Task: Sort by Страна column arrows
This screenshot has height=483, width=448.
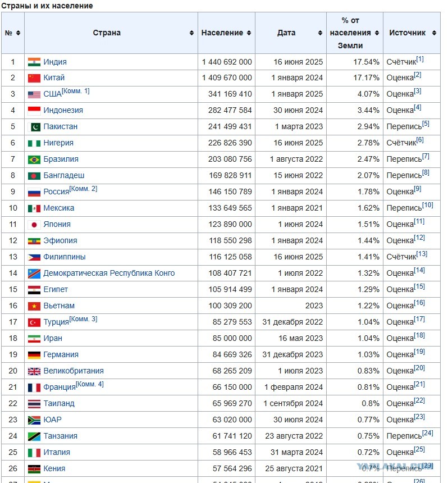Action: pyautogui.click(x=191, y=33)
